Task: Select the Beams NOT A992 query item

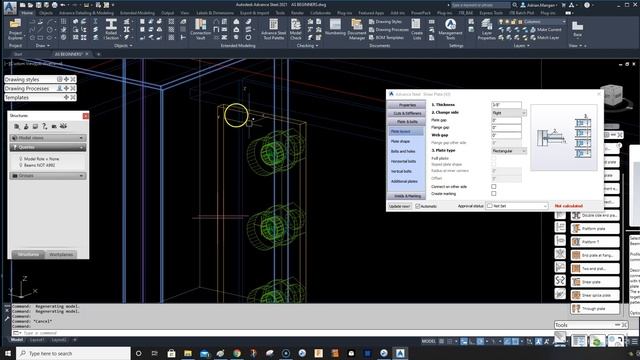Action: [39, 165]
